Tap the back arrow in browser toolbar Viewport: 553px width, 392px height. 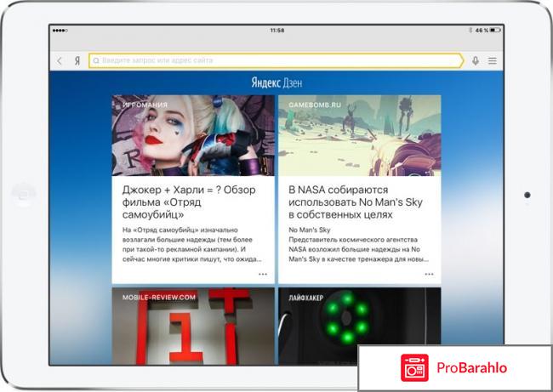click(x=60, y=61)
